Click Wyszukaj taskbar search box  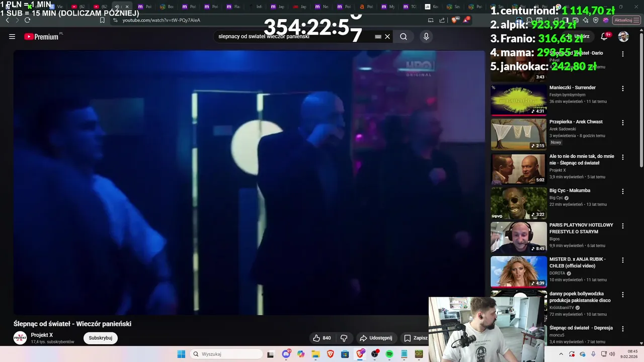coord(225,354)
